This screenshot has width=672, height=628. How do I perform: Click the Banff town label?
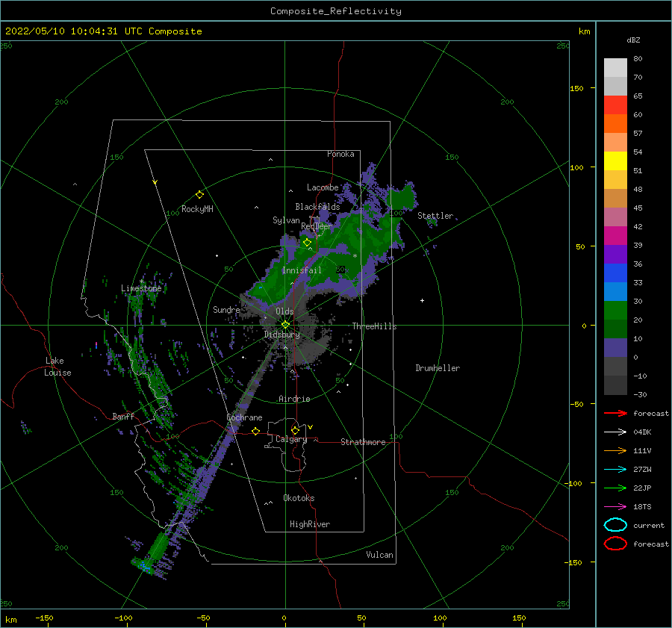(x=123, y=416)
